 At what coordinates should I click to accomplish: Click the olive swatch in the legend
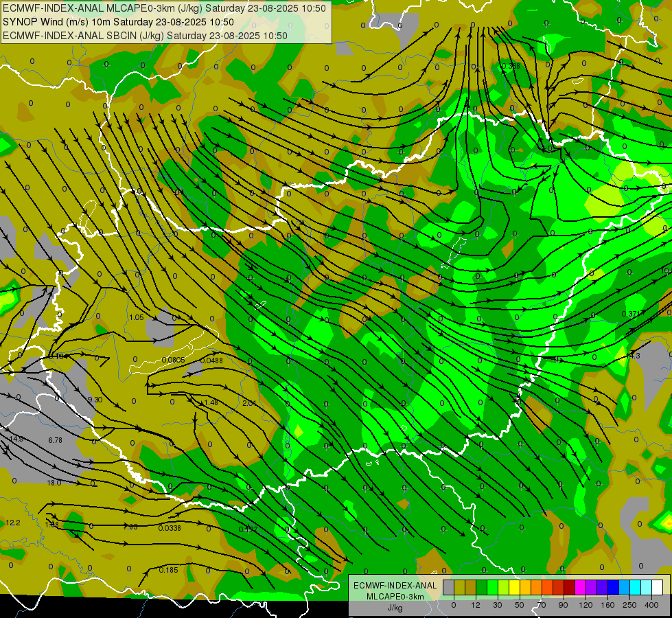(459, 587)
